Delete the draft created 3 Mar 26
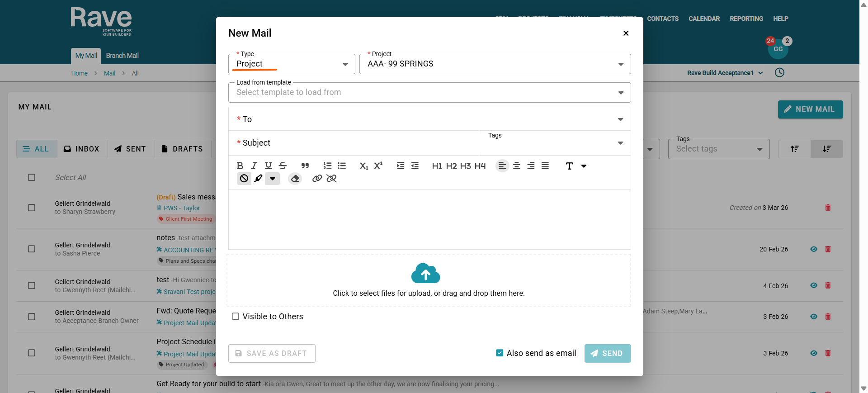 tap(828, 208)
